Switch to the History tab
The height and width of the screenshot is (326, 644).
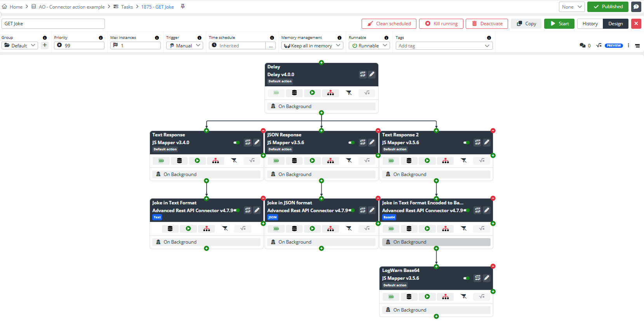click(x=590, y=24)
